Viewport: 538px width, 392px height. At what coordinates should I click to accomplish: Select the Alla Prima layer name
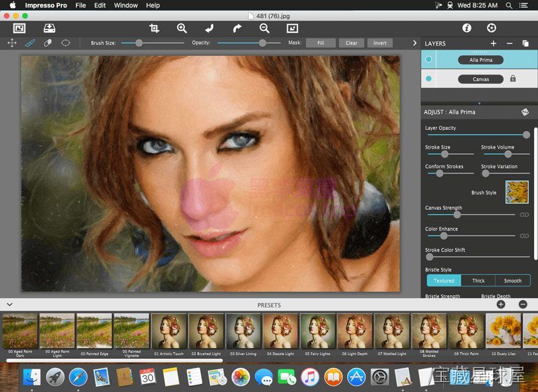pos(481,60)
